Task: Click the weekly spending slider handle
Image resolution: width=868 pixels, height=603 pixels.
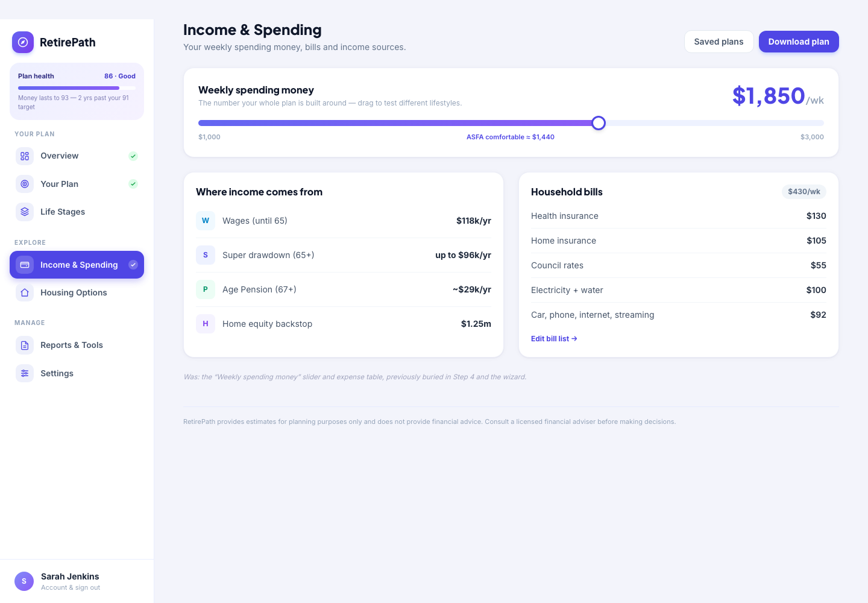Action: pyautogui.click(x=599, y=123)
